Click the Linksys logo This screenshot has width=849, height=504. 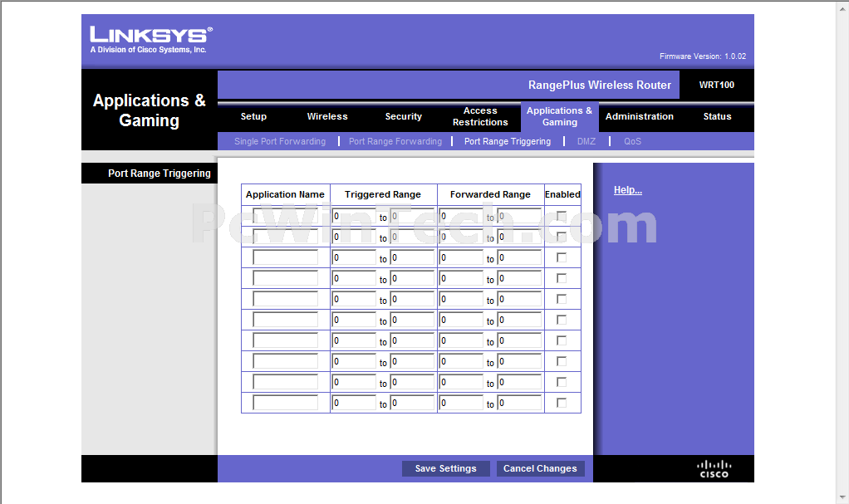coord(151,40)
